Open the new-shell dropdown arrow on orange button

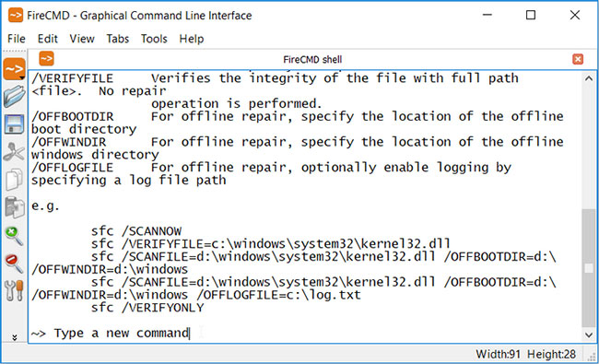22,77
